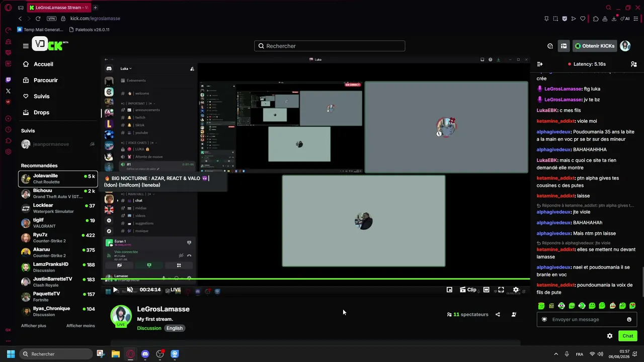The width and height of the screenshot is (644, 362).
Task: Collapse recommendations with Afficher moins
Action: pos(80,326)
